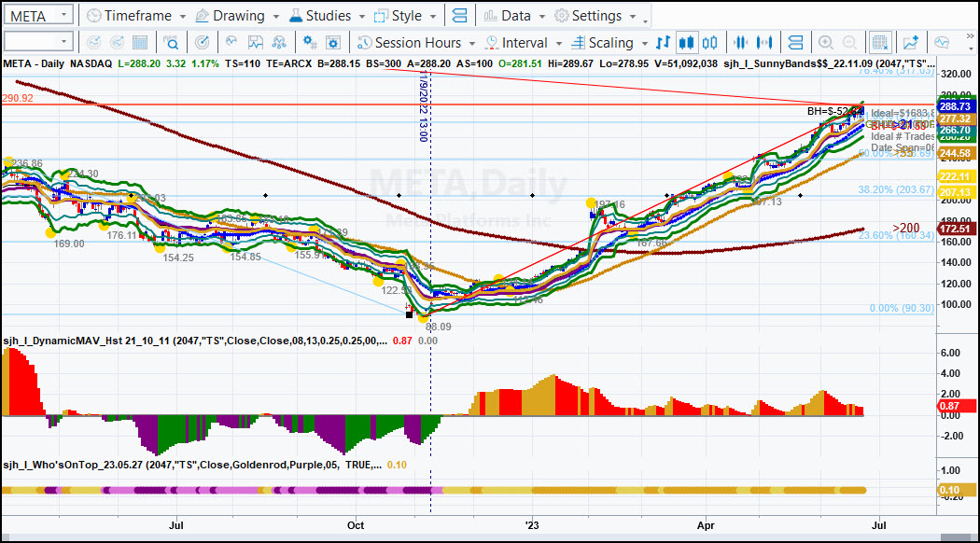Open the Data menu
This screenshot has width=980, height=543.
pyautogui.click(x=515, y=16)
